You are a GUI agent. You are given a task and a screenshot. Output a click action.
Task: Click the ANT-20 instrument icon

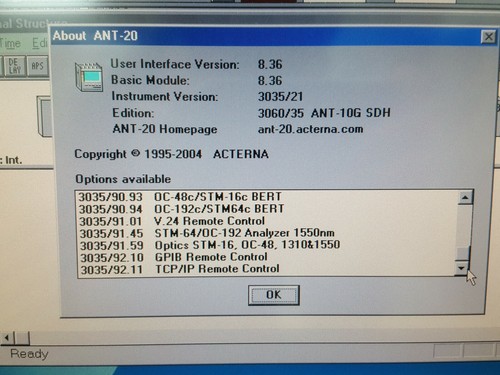[x=89, y=77]
